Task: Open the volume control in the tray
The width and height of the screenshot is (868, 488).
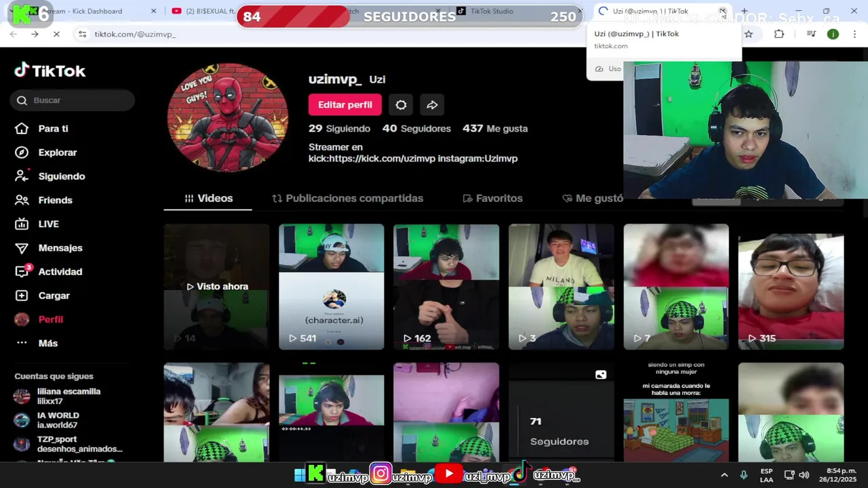Action: coord(804,475)
